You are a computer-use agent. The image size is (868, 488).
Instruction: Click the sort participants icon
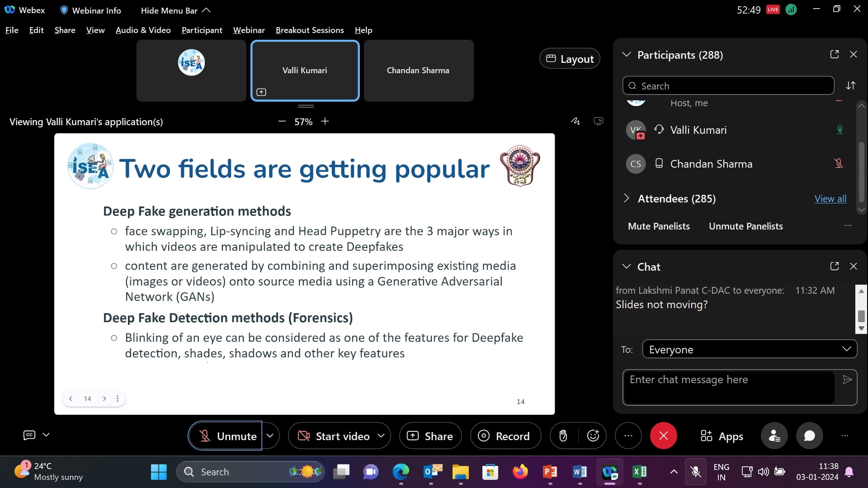pos(851,85)
